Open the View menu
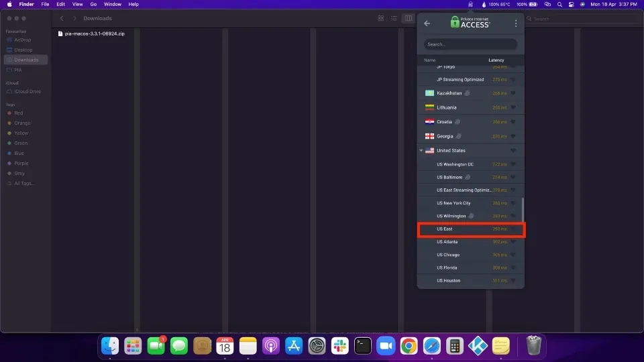Viewport: 644px width, 362px height. click(77, 4)
